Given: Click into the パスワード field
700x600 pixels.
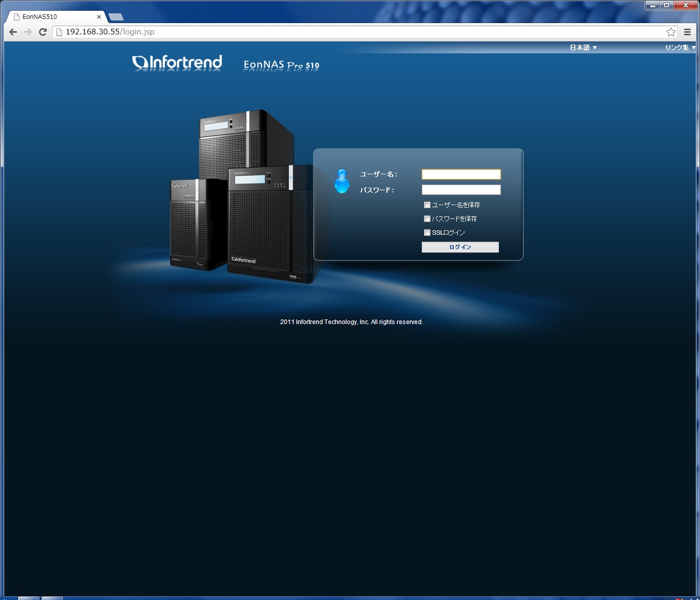Looking at the screenshot, I should tap(461, 190).
